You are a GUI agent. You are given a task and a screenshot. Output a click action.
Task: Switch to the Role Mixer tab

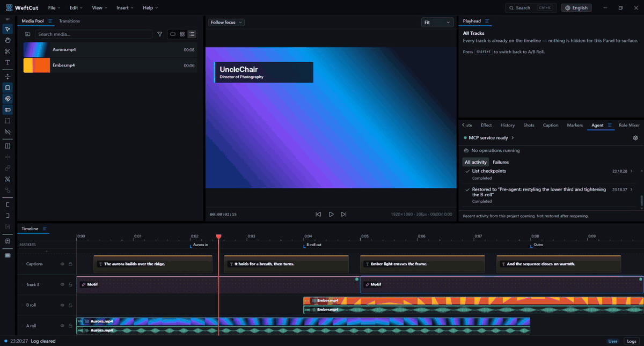(x=629, y=125)
